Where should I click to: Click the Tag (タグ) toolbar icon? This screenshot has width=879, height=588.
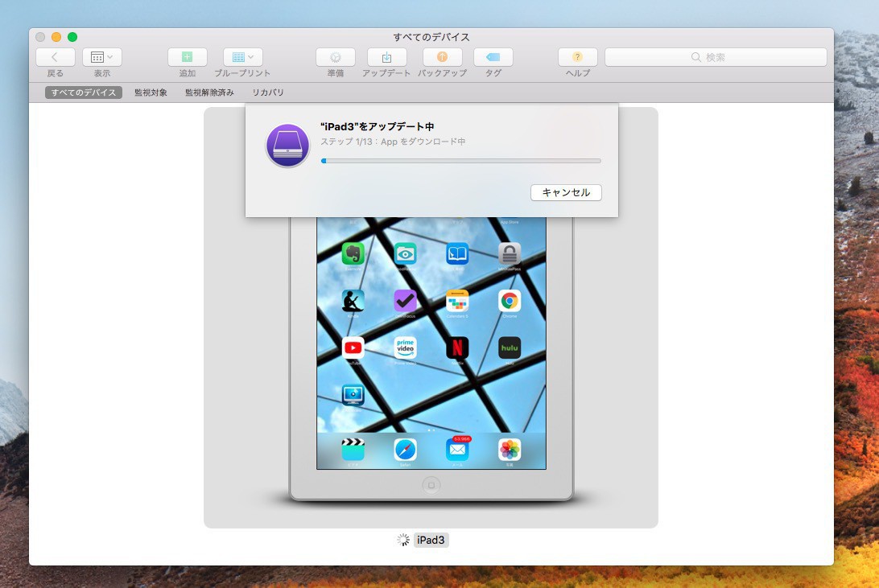tap(493, 57)
